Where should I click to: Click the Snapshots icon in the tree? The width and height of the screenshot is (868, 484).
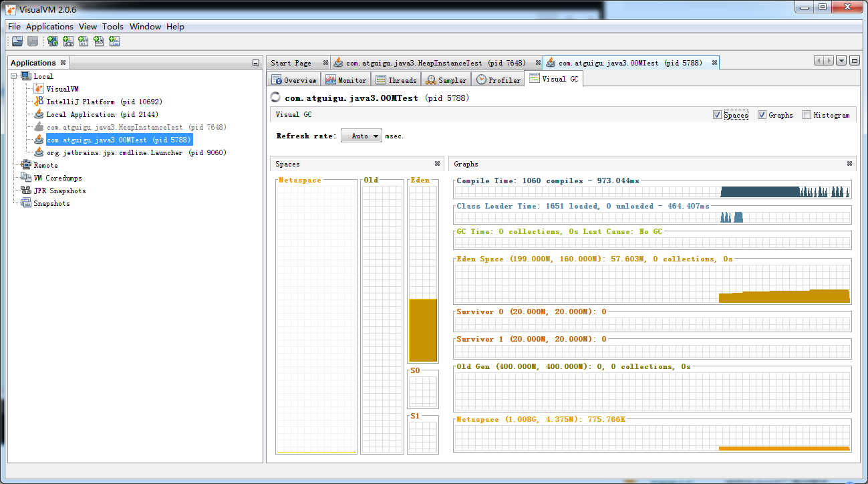click(x=26, y=203)
